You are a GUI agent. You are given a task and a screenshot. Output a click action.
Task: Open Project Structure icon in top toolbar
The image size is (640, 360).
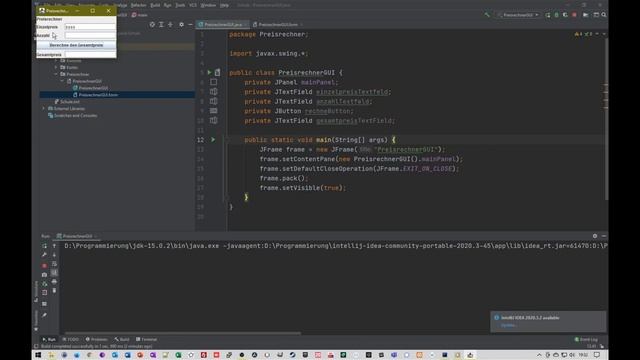click(596, 15)
